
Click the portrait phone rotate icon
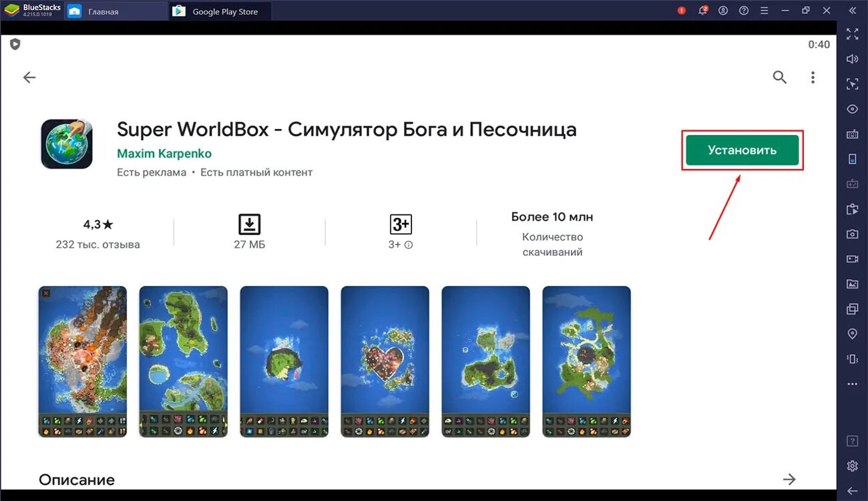pyautogui.click(x=852, y=159)
